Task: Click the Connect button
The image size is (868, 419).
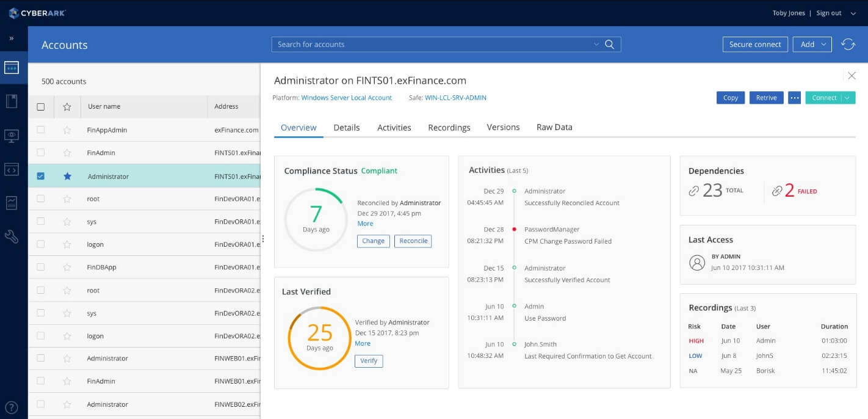Action: point(823,98)
